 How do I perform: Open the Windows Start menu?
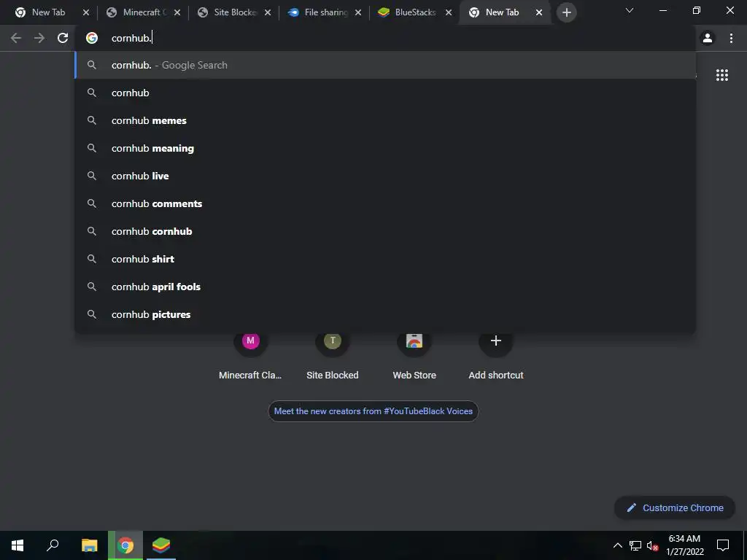[x=18, y=545]
